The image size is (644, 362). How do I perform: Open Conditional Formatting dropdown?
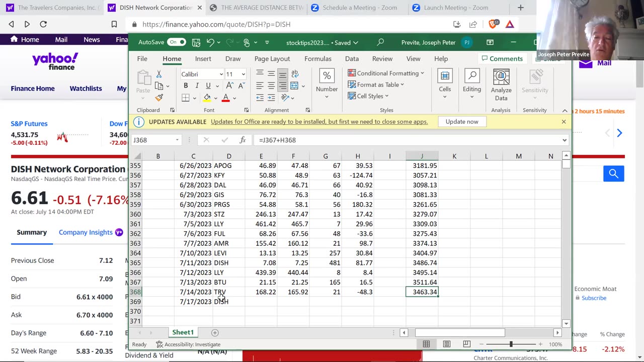click(x=386, y=73)
